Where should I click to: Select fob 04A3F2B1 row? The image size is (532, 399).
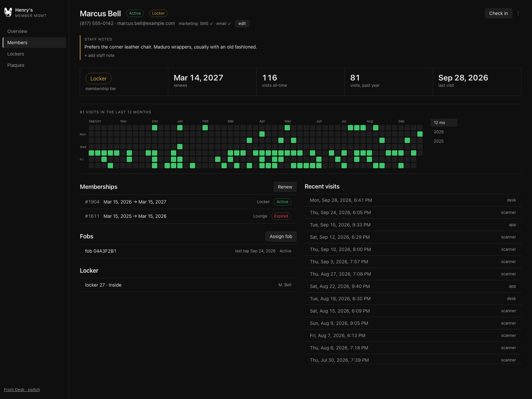pyautogui.click(x=188, y=251)
